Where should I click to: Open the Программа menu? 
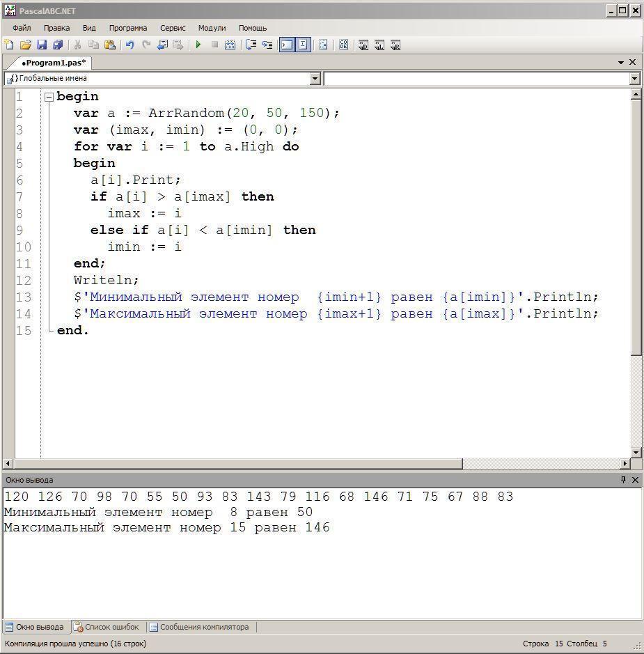point(127,28)
